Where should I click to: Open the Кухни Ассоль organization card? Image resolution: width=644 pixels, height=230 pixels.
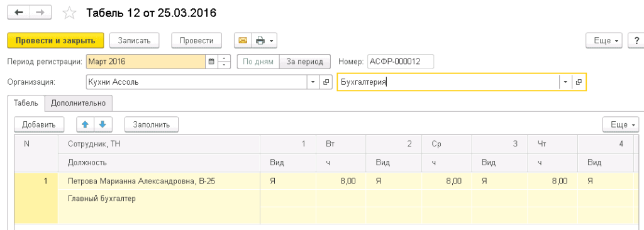click(326, 82)
